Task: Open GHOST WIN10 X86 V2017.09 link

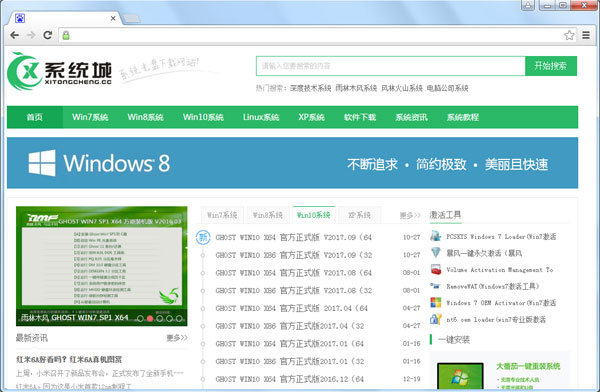Action: (293, 255)
